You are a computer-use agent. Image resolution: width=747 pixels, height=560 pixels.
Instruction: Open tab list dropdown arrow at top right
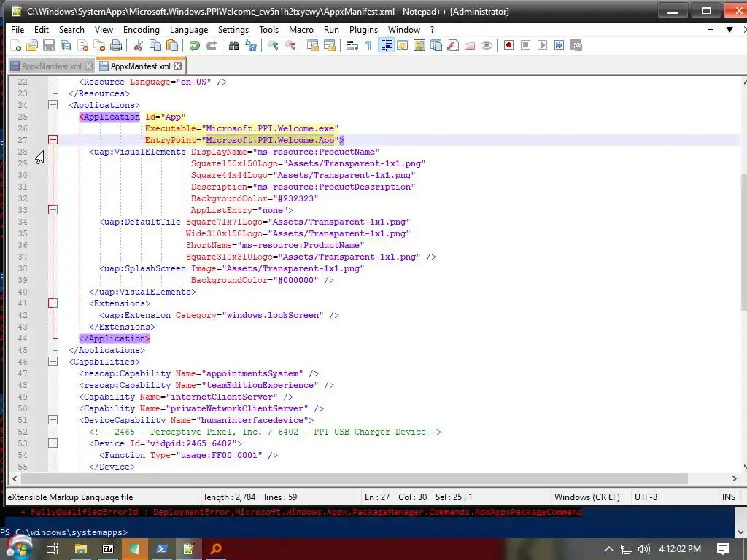click(729, 29)
